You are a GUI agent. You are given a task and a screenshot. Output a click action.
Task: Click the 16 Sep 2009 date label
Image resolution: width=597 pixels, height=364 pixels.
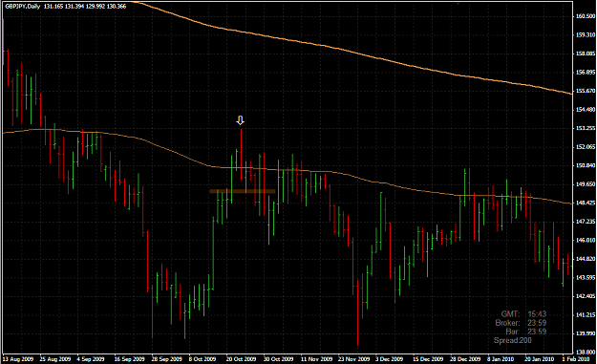[x=130, y=359]
